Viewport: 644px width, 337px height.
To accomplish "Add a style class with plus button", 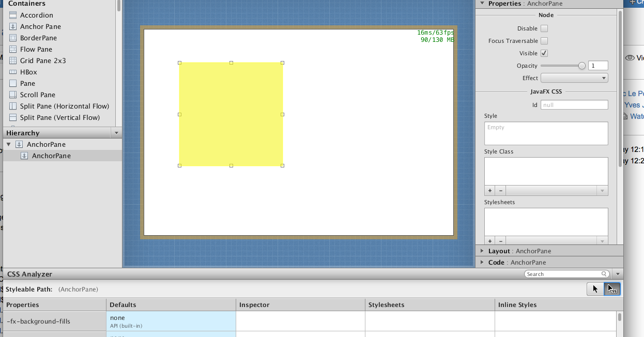I will (490, 191).
